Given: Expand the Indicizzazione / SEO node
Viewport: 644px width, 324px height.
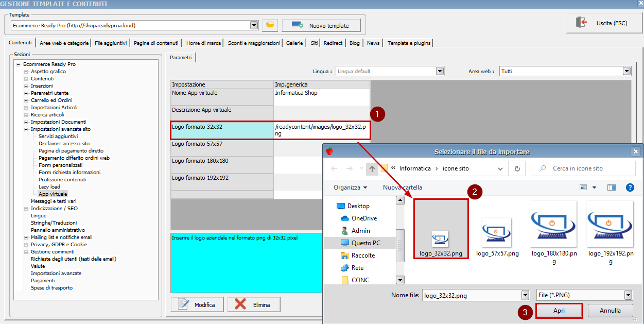Looking at the screenshot, I should coord(26,209).
